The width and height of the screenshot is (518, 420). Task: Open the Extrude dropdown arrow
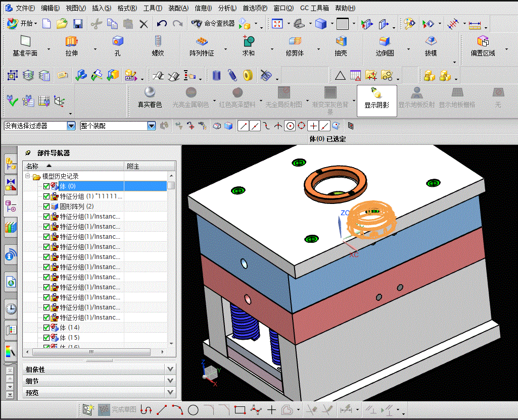coord(95,49)
